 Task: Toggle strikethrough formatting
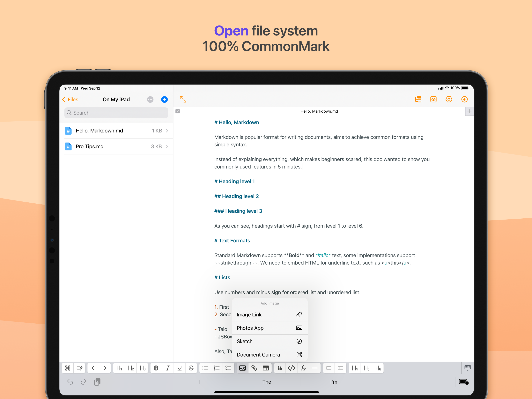click(191, 368)
